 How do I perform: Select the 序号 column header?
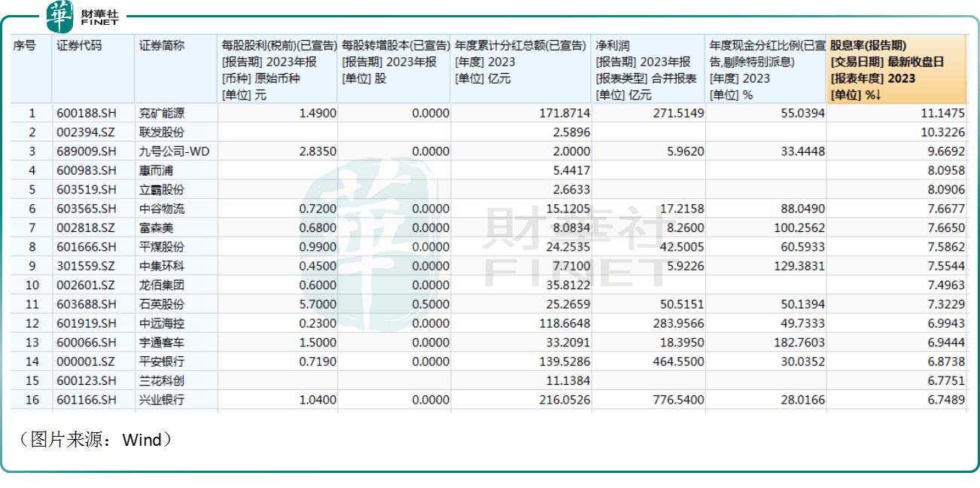[x=26, y=45]
